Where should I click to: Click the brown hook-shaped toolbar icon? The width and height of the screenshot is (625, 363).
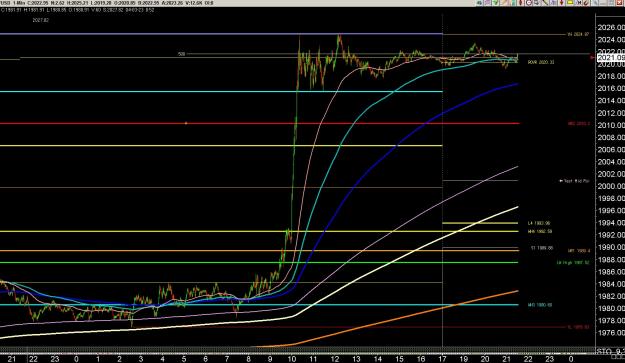(586, 3)
